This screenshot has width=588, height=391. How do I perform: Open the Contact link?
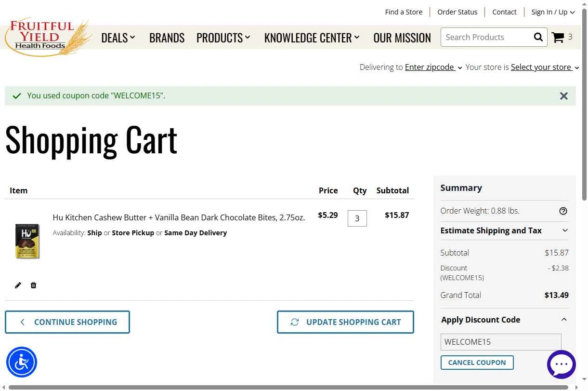coord(504,12)
